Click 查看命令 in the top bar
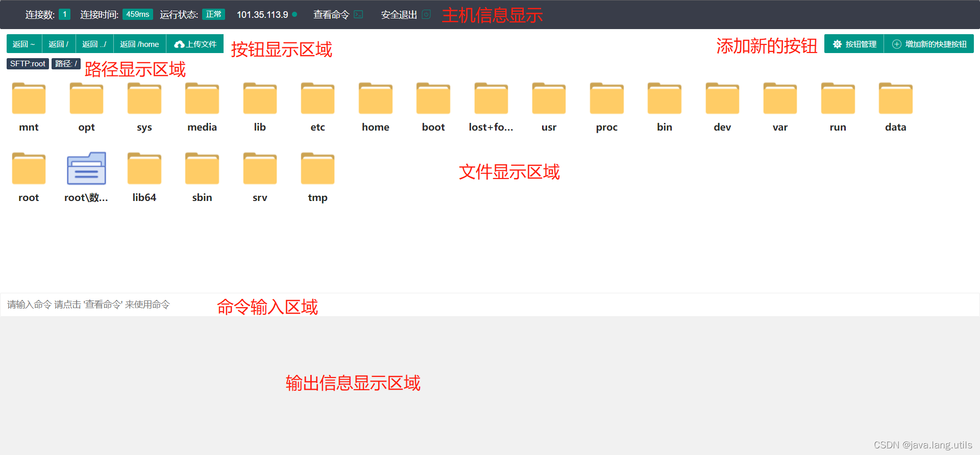Viewport: 980px width, 455px height. coord(338,15)
